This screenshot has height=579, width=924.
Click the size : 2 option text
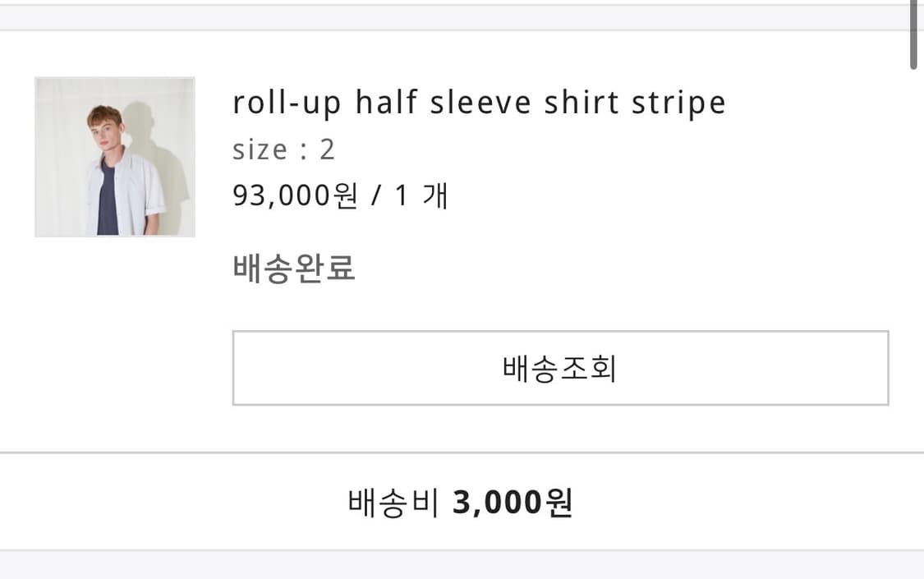click(283, 149)
